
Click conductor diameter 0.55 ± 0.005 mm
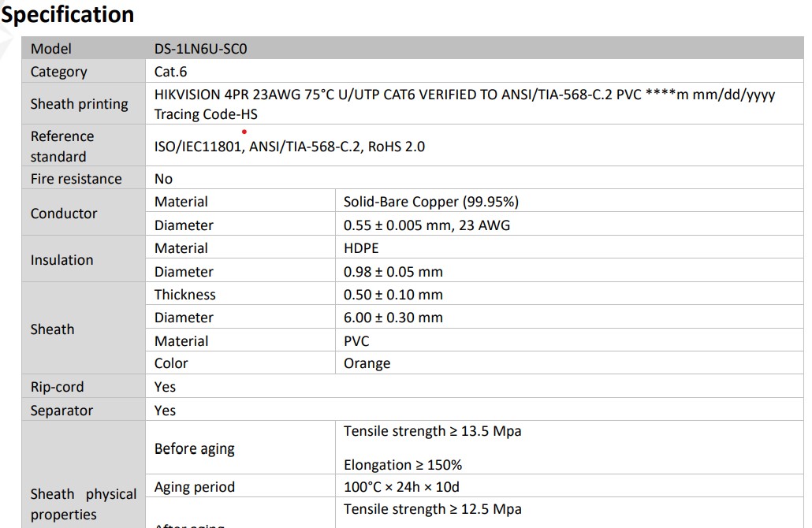pyautogui.click(x=426, y=225)
